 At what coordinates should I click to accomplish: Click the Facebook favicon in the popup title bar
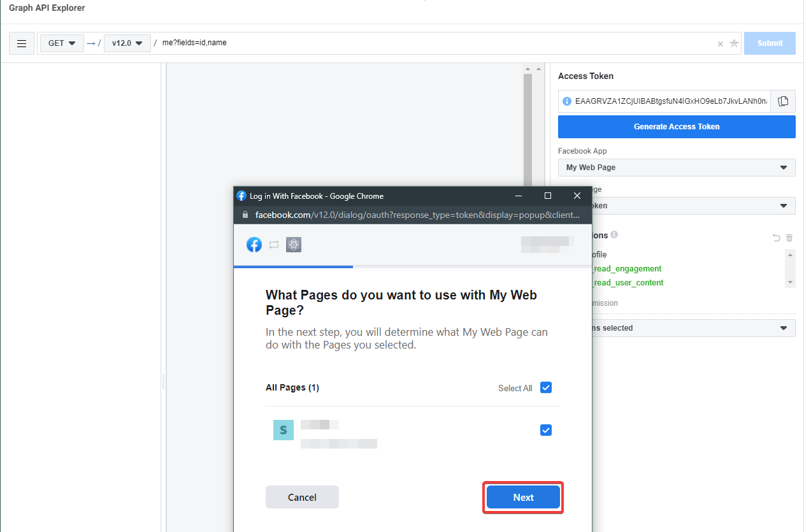click(x=241, y=196)
